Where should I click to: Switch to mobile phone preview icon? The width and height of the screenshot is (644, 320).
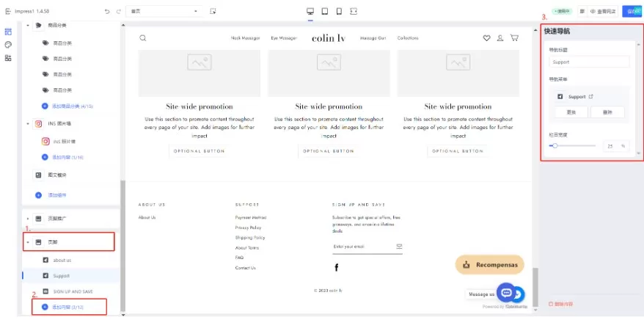(x=338, y=11)
